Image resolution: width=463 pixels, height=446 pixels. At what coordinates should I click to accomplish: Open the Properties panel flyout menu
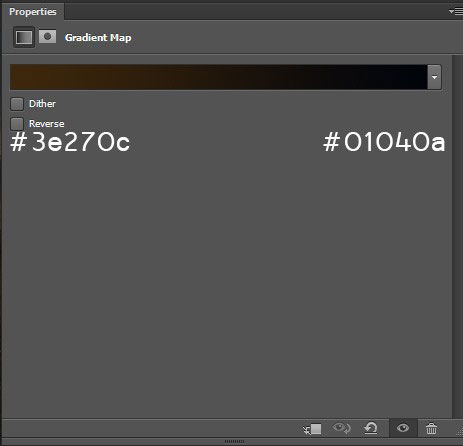(456, 12)
